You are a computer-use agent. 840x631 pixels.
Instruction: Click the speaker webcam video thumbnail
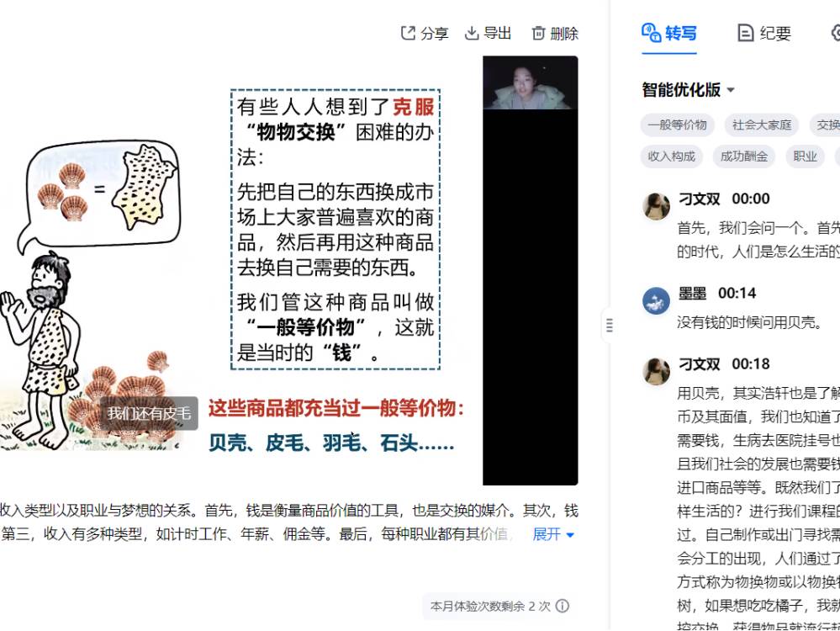point(531,83)
